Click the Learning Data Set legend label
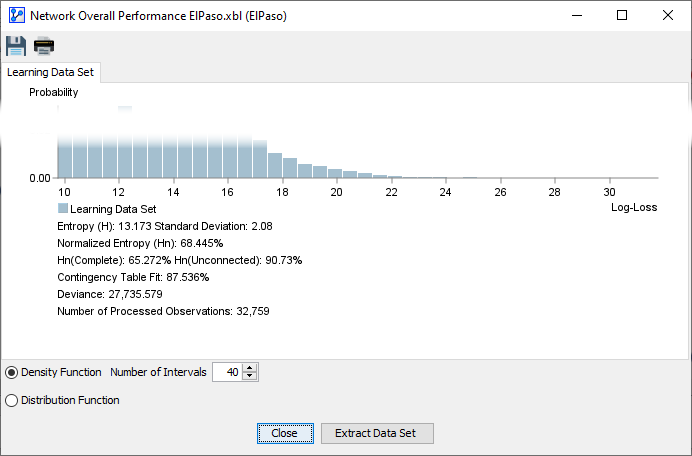The width and height of the screenshot is (692, 456). (x=113, y=209)
